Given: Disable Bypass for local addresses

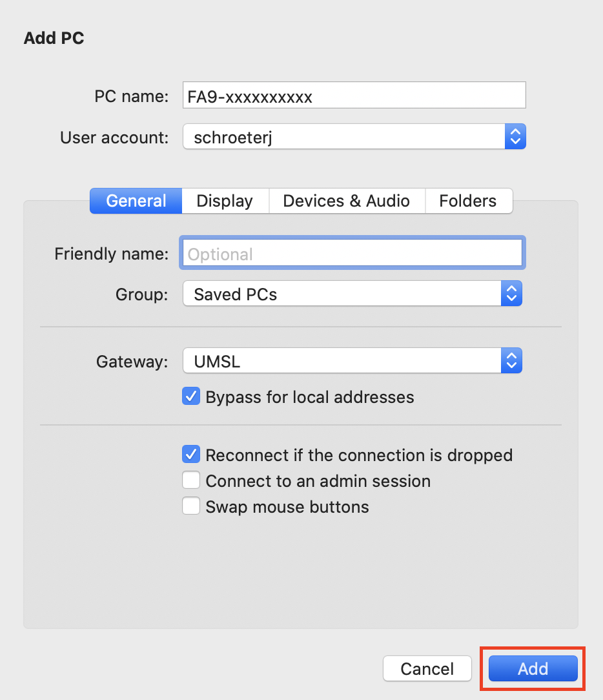Looking at the screenshot, I should coord(191,396).
